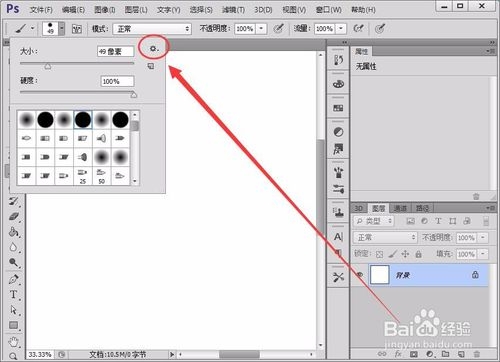This screenshot has width=500, height=362.
Task: Select the Hand tool
Action: point(14,342)
